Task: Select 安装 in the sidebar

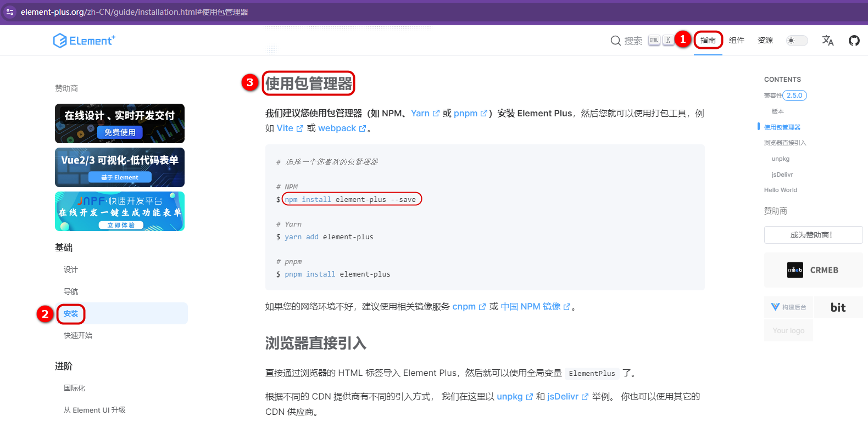Action: coord(71,313)
